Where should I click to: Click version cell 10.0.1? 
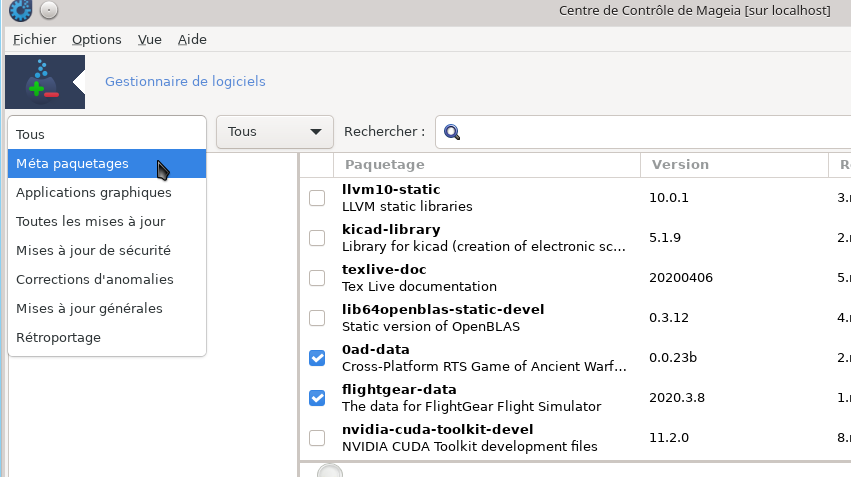pyautogui.click(x=669, y=198)
